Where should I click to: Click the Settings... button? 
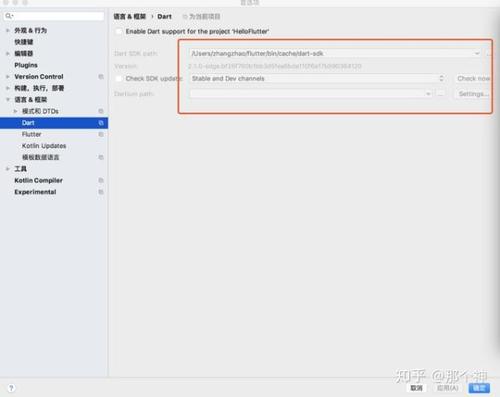(473, 94)
